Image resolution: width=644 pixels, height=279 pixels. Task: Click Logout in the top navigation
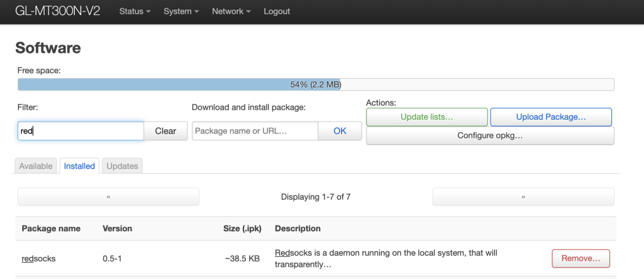coord(277,11)
